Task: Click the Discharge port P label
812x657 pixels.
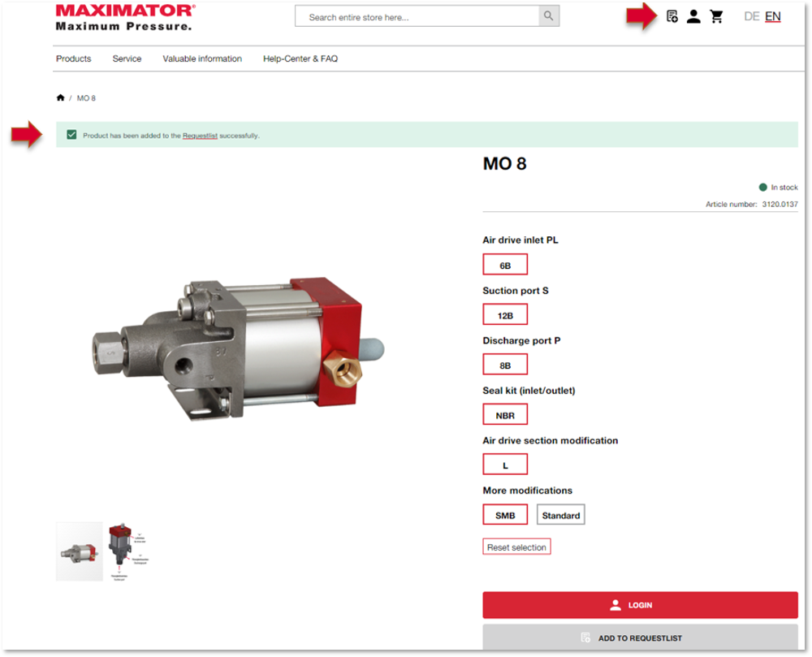Action: click(x=521, y=340)
